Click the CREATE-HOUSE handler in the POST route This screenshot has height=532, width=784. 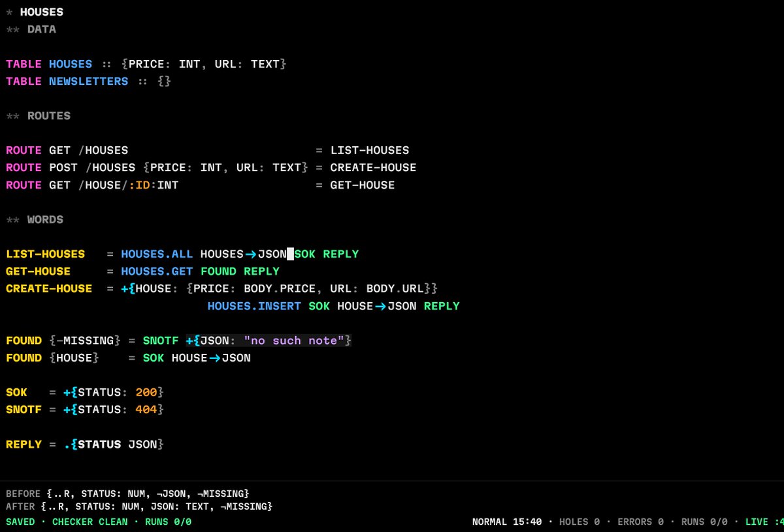[x=373, y=167]
